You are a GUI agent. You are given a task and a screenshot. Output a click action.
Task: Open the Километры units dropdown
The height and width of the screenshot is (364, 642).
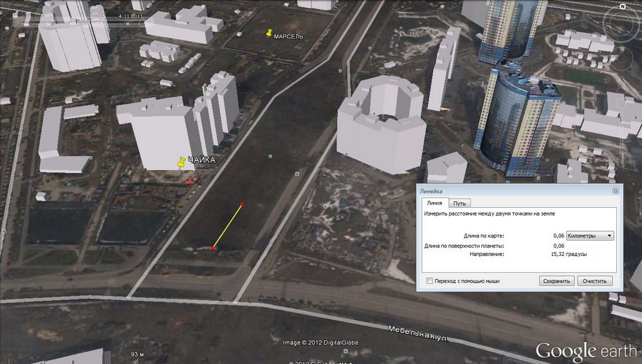pyautogui.click(x=590, y=236)
